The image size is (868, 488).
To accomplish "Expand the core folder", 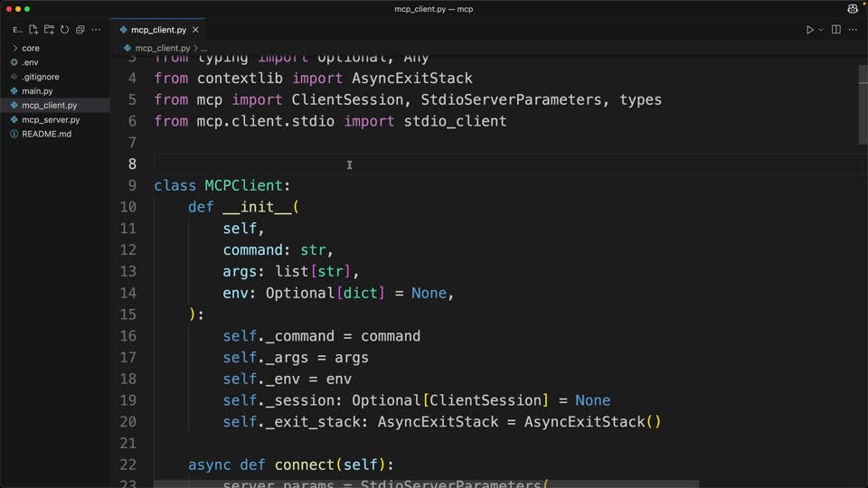I will point(55,48).
